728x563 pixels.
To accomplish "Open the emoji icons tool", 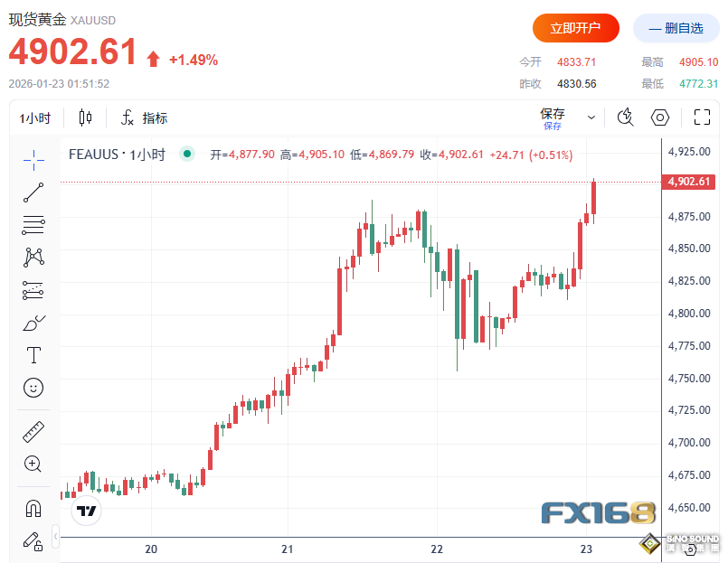I will pos(33,388).
